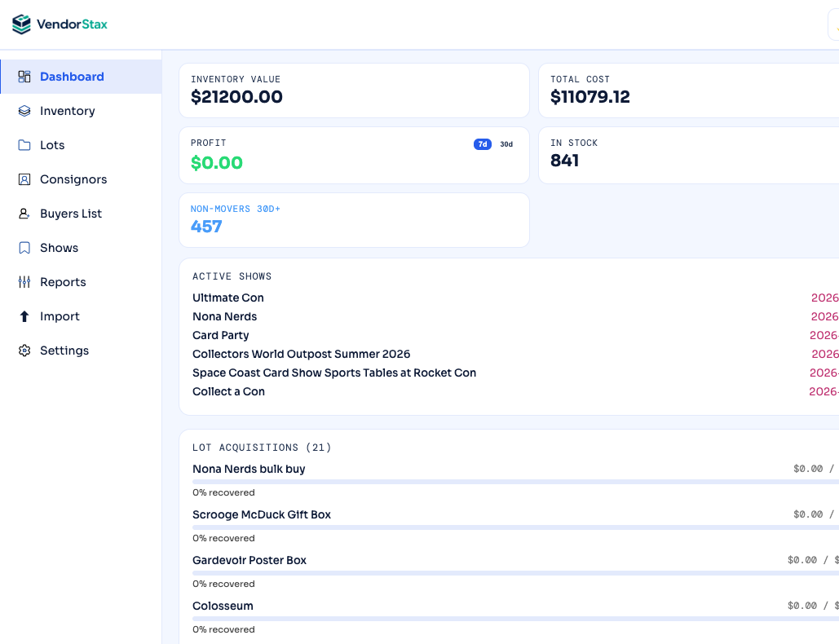
Task: Click 0% recovered under Colosseum
Action: click(223, 629)
